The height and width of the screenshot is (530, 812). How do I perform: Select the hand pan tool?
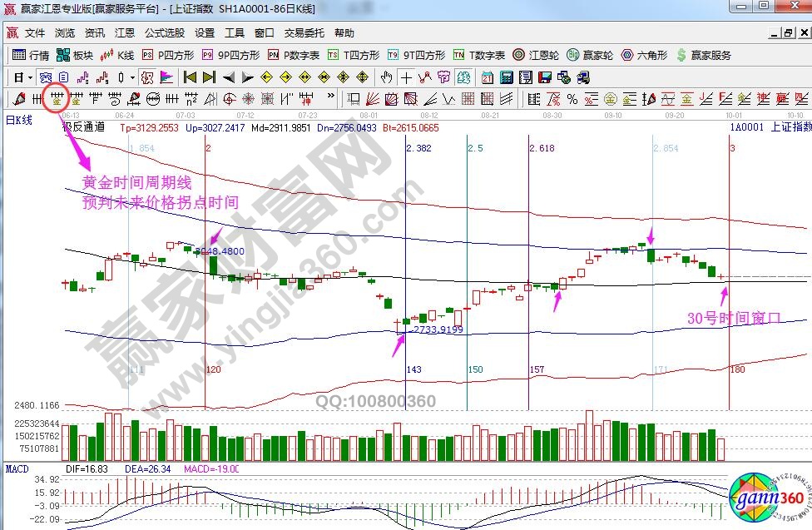click(x=387, y=77)
